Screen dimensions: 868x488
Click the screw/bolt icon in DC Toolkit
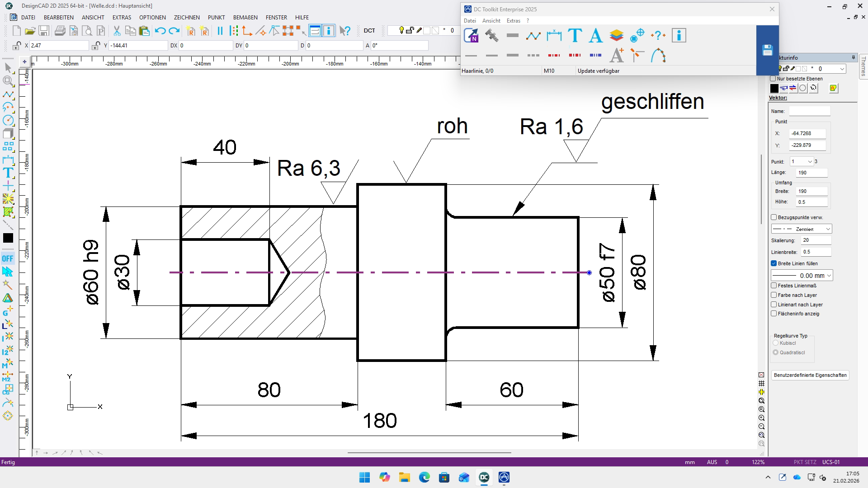click(x=491, y=35)
